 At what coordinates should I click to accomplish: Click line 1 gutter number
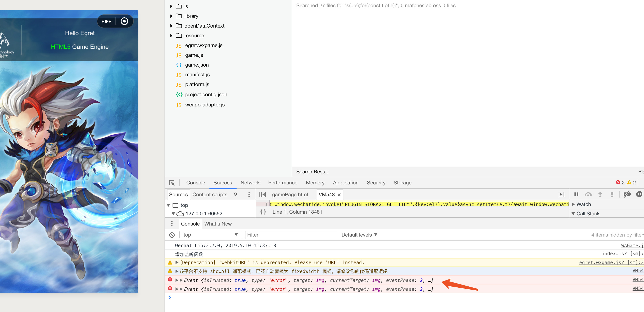pyautogui.click(x=266, y=204)
